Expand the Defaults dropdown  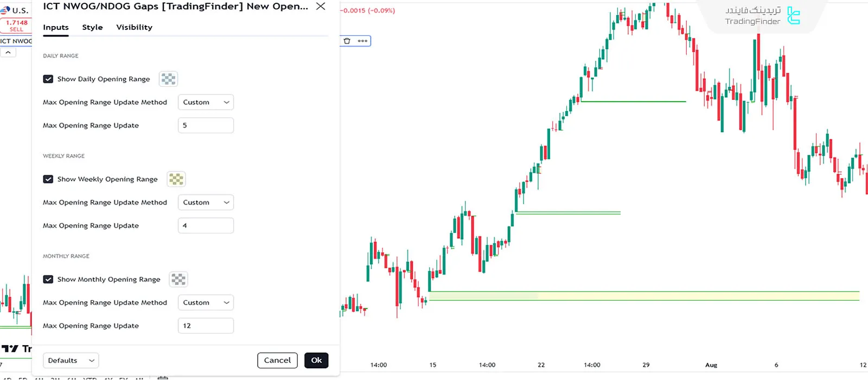(71, 360)
